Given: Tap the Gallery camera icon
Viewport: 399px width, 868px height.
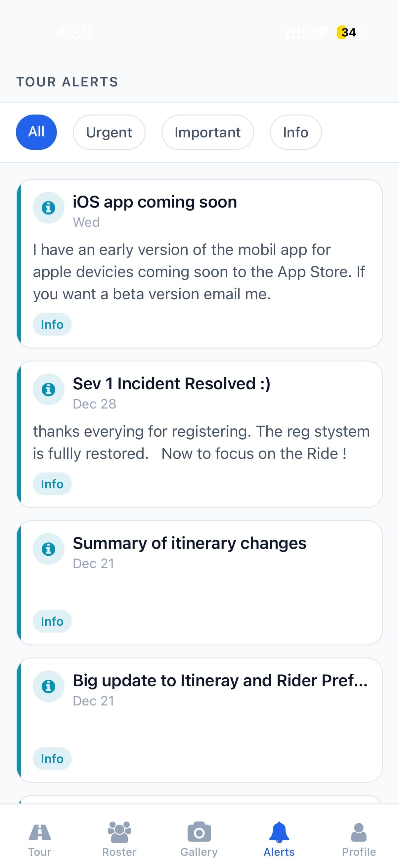Looking at the screenshot, I should click(x=199, y=832).
